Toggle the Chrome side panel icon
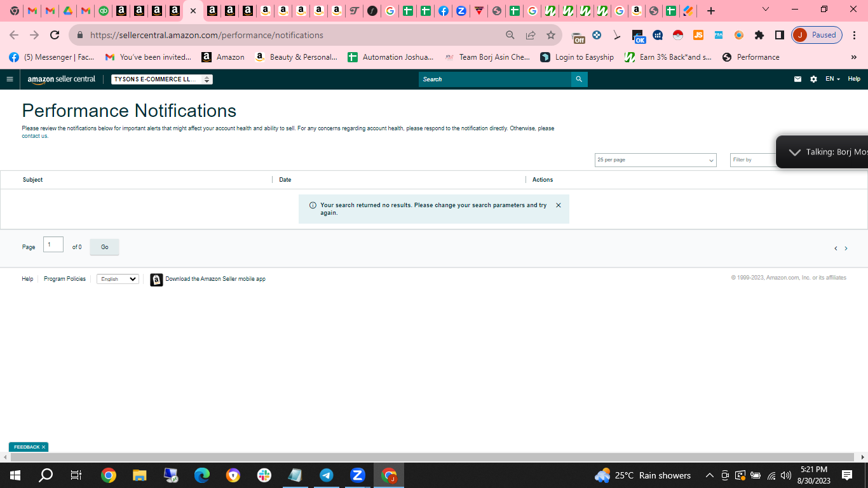The width and height of the screenshot is (868, 488). click(780, 35)
